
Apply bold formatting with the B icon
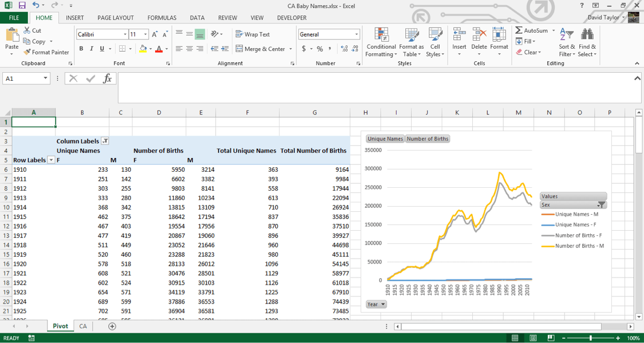tap(81, 48)
